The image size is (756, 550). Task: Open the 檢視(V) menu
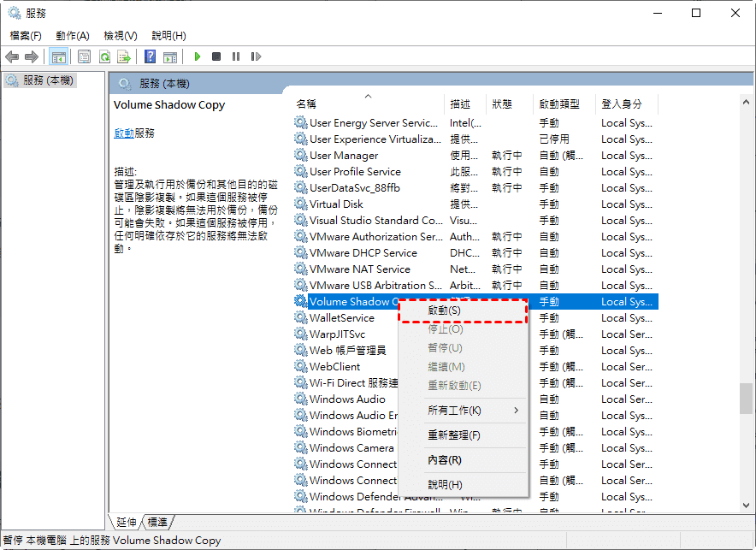click(120, 36)
